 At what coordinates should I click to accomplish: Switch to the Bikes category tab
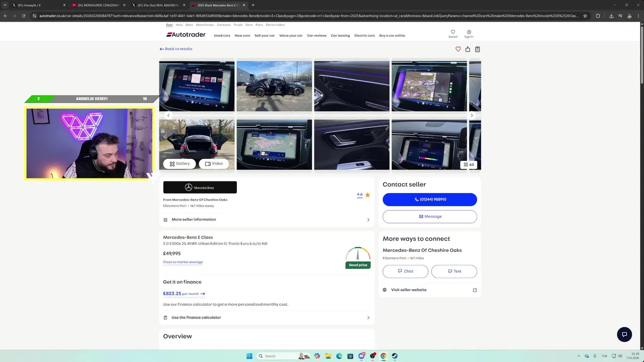(x=189, y=25)
